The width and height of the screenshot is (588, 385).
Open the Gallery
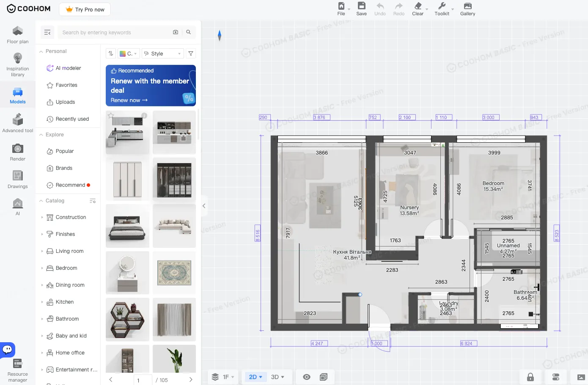click(x=467, y=9)
